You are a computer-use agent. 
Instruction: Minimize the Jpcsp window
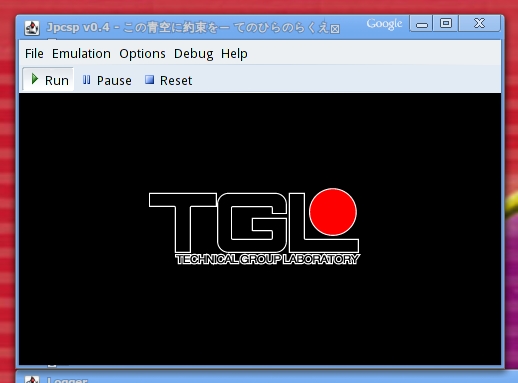[421, 23]
